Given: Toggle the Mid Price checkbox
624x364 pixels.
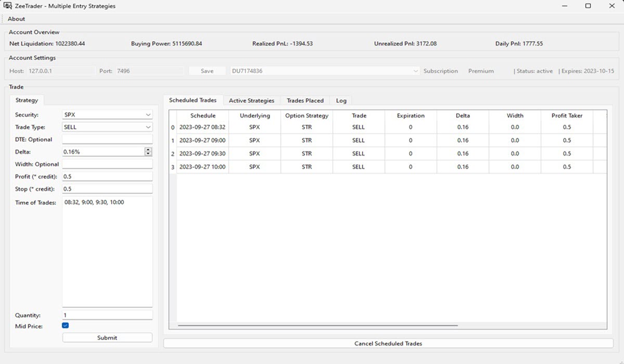Looking at the screenshot, I should [x=65, y=326].
